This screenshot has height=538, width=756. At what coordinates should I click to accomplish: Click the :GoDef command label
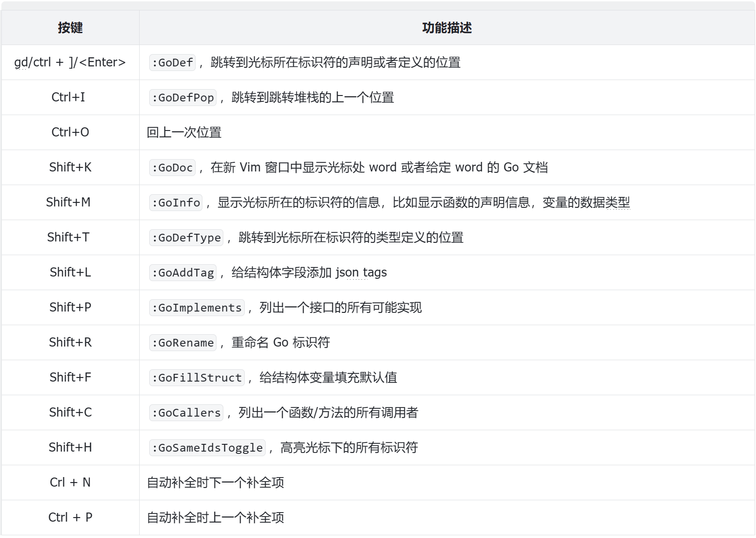click(172, 62)
